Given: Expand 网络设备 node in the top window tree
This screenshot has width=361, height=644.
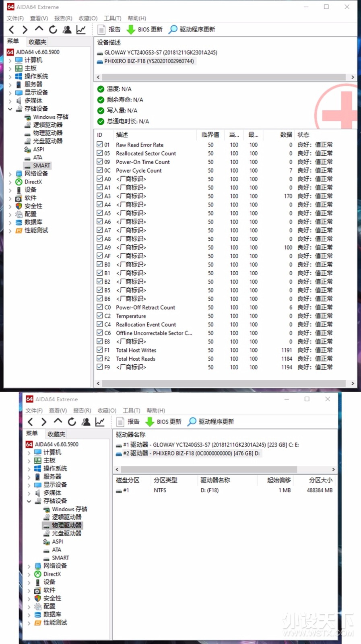Looking at the screenshot, I should pyautogui.click(x=10, y=174).
